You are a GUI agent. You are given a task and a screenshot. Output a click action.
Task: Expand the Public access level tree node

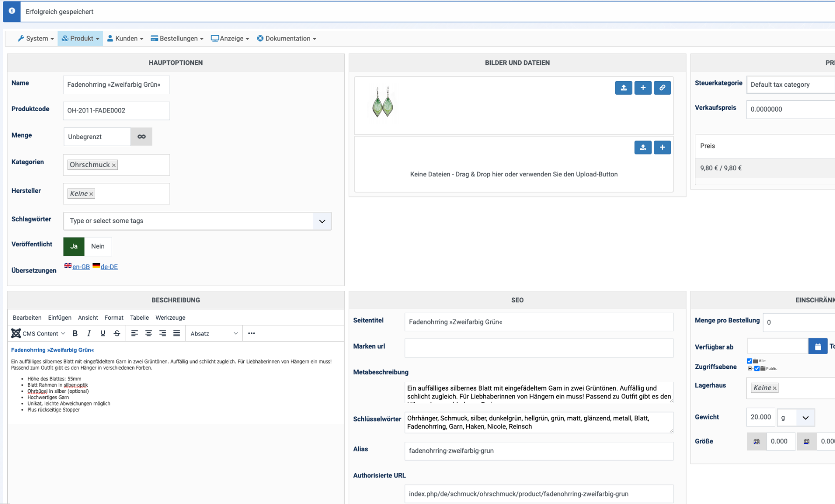750,369
